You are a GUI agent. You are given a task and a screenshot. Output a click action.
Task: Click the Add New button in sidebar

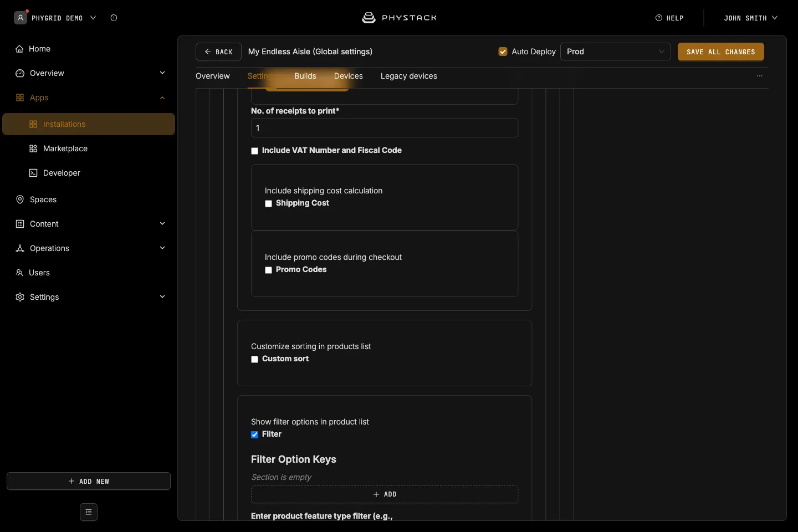[89, 481]
